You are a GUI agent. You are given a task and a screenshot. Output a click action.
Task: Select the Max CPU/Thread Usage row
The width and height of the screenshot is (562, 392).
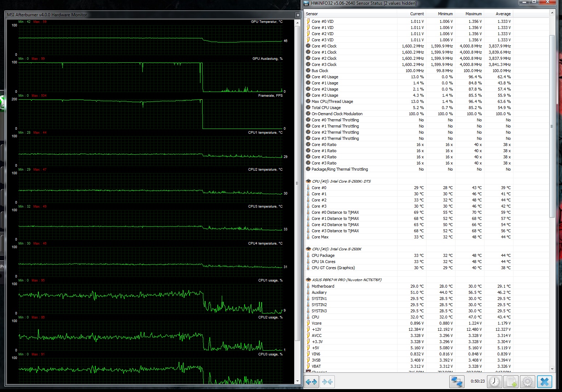[409, 101]
